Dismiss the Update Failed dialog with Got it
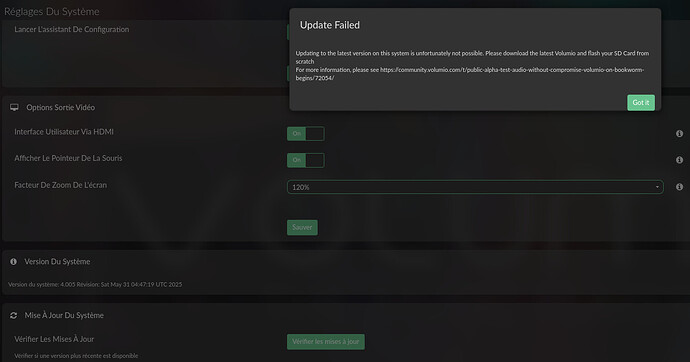690x362 pixels. click(641, 102)
